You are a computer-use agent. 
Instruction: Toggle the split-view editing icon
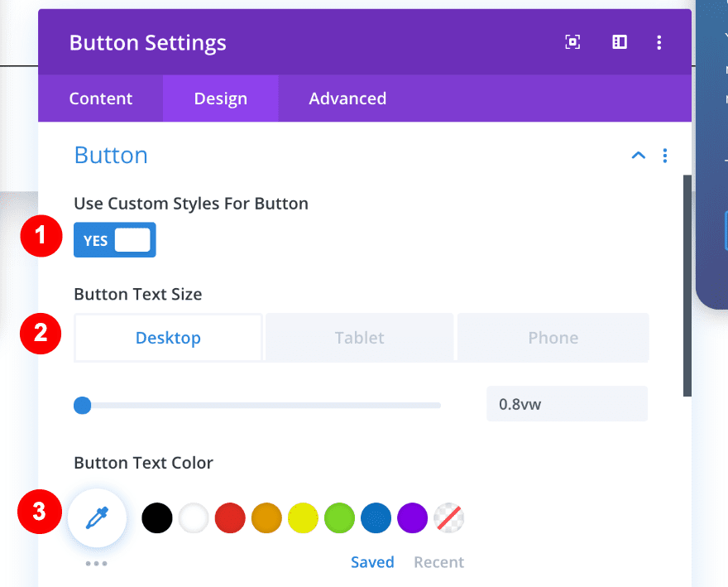[619, 41]
